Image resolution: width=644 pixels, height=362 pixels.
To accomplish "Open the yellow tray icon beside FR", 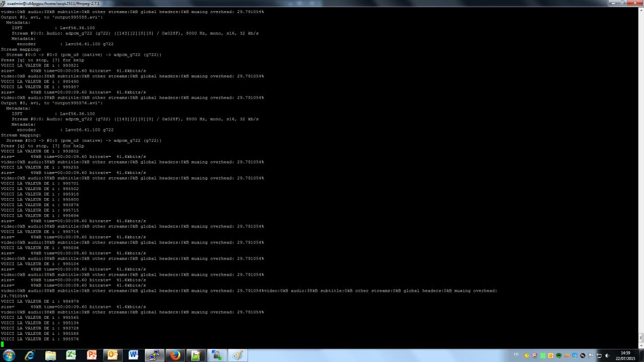I will coord(527,355).
